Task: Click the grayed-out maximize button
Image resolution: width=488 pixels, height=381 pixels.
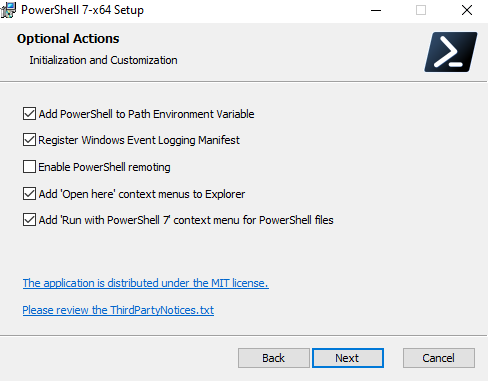Action: click(421, 10)
